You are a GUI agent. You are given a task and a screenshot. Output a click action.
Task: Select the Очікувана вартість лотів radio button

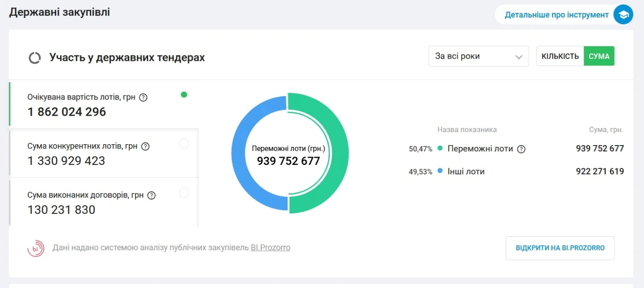[x=184, y=95]
